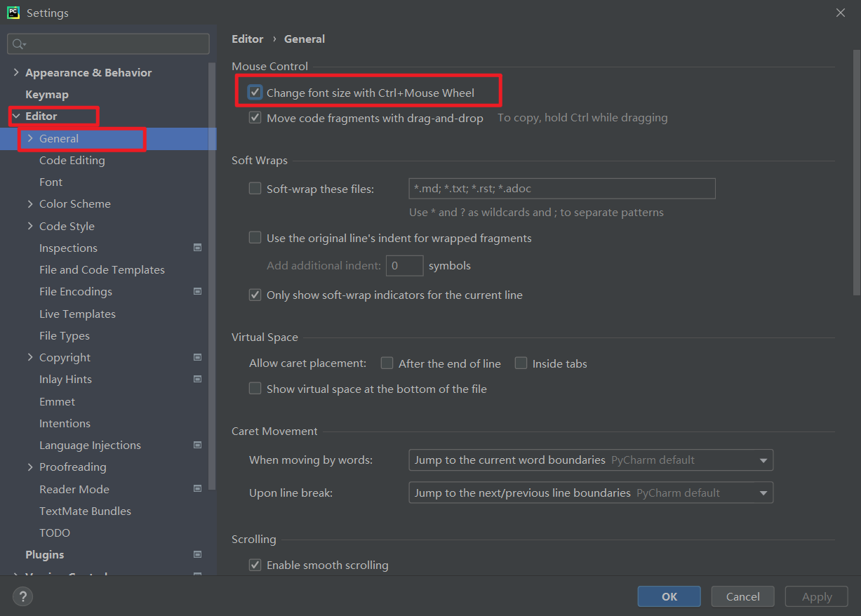Select Code Editing settings page
861x616 pixels.
pos(72,160)
